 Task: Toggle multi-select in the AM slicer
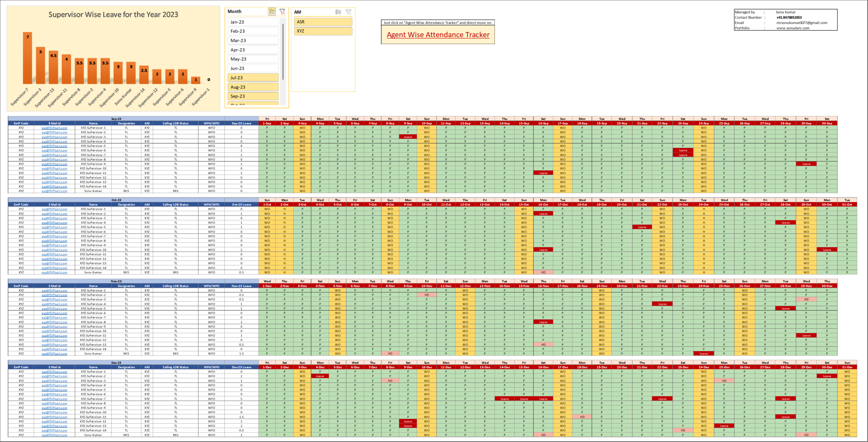tap(338, 12)
